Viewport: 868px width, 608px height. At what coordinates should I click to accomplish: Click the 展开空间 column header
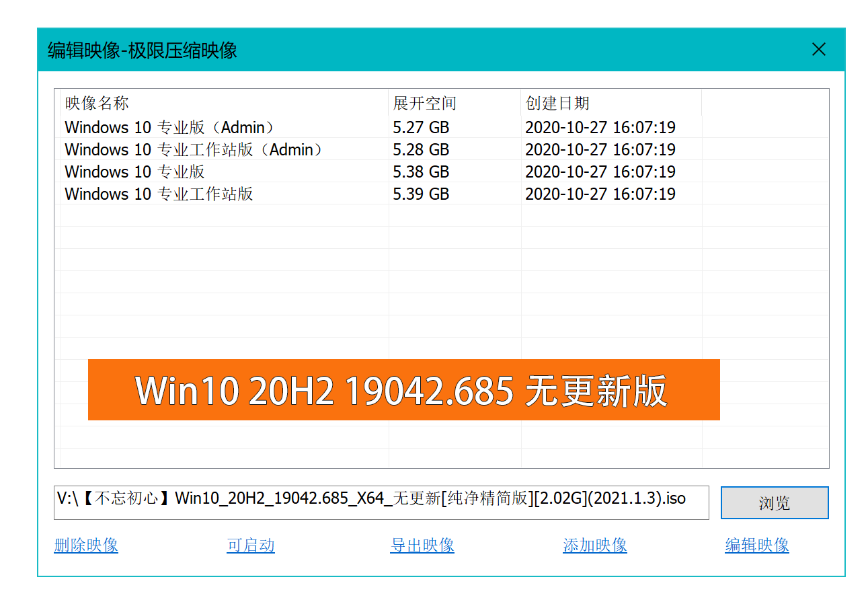pos(424,104)
